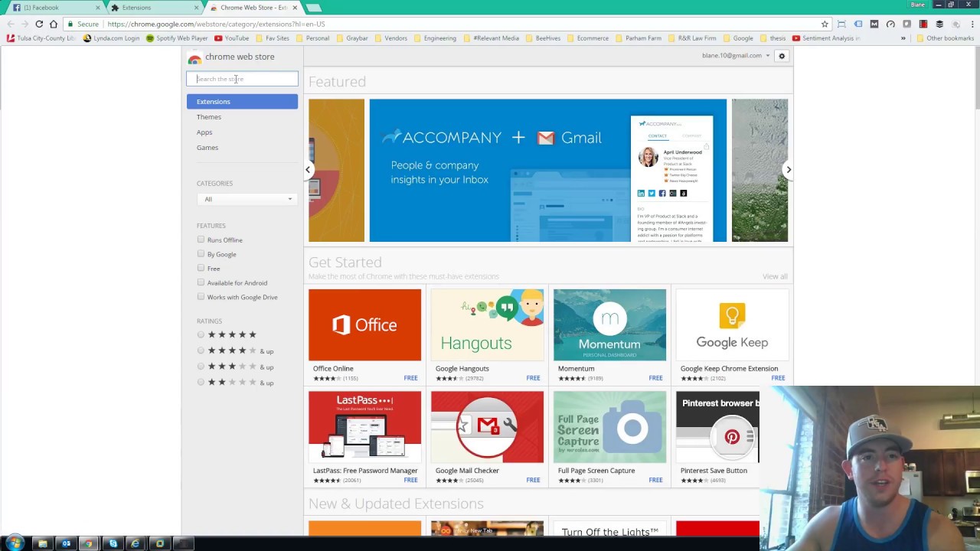Show hidden bookmarks with the chevron

point(903,38)
